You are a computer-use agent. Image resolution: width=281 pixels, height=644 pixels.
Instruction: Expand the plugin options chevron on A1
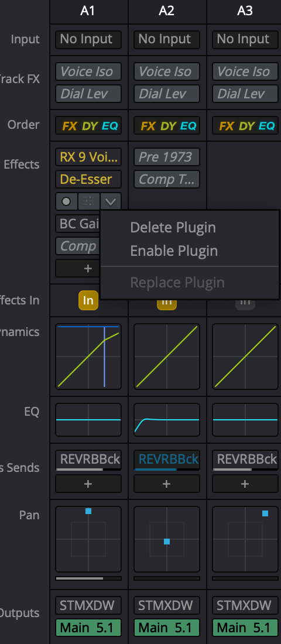[x=110, y=201]
